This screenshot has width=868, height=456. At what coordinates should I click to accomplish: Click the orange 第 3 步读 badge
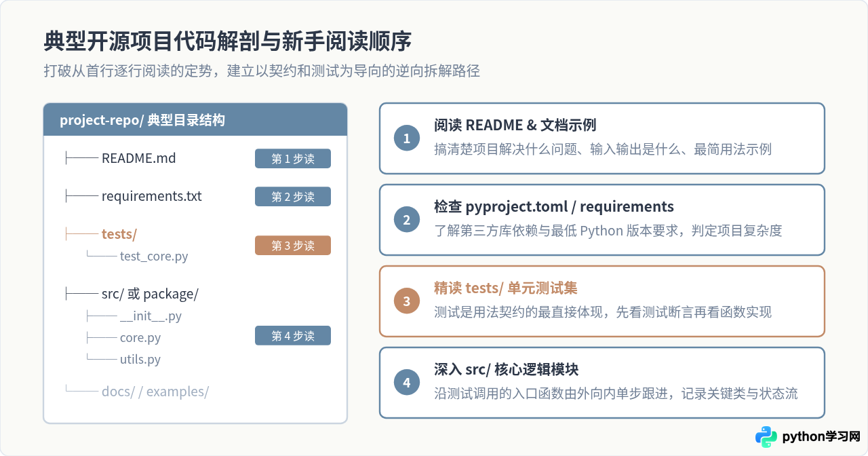[x=293, y=246]
